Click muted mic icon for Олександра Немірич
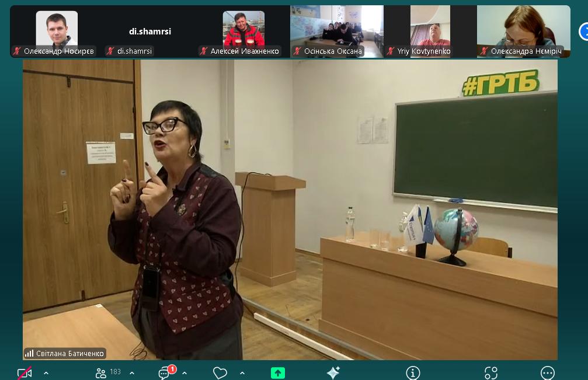The height and width of the screenshot is (380, 588). click(x=483, y=51)
